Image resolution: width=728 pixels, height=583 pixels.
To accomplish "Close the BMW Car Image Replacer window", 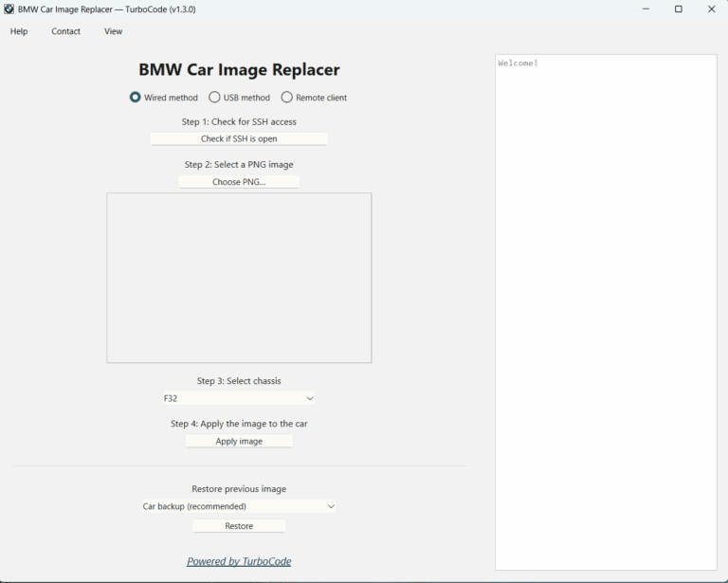I will point(711,9).
